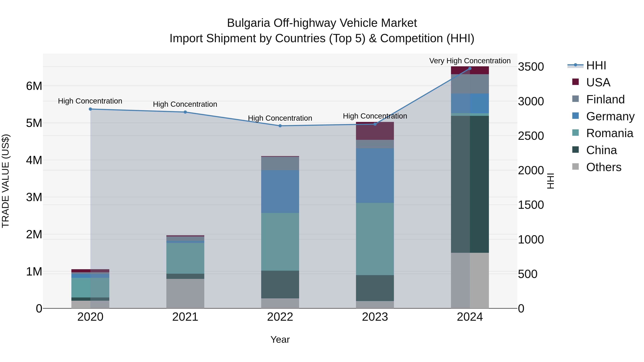Click the 2022 x-axis label
Image resolution: width=644 pixels, height=362 pixels.
click(280, 317)
